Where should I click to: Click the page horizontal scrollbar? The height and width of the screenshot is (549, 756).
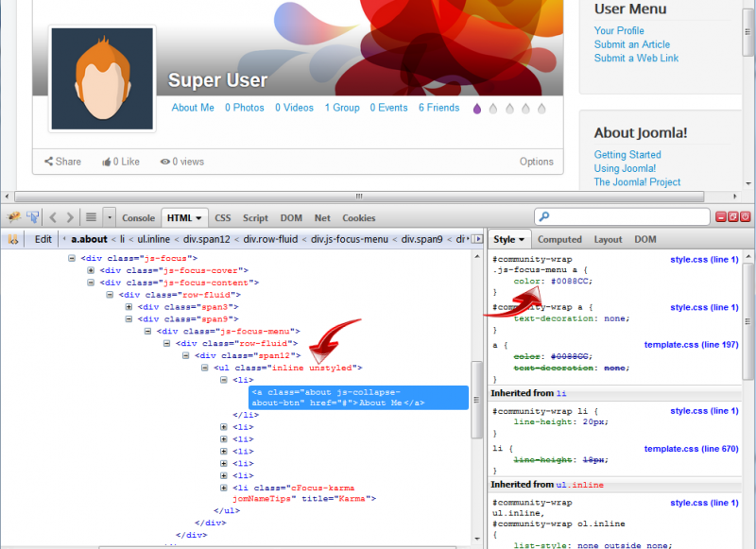359,197
